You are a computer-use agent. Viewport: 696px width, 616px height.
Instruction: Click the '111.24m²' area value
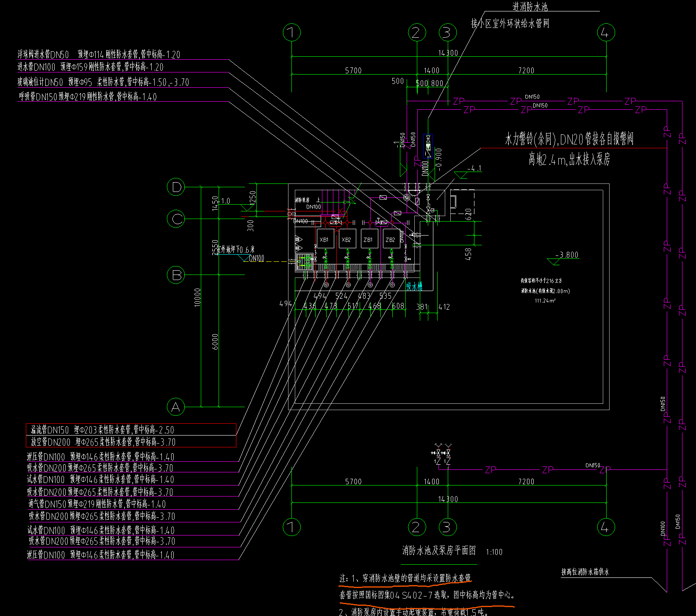click(x=545, y=301)
